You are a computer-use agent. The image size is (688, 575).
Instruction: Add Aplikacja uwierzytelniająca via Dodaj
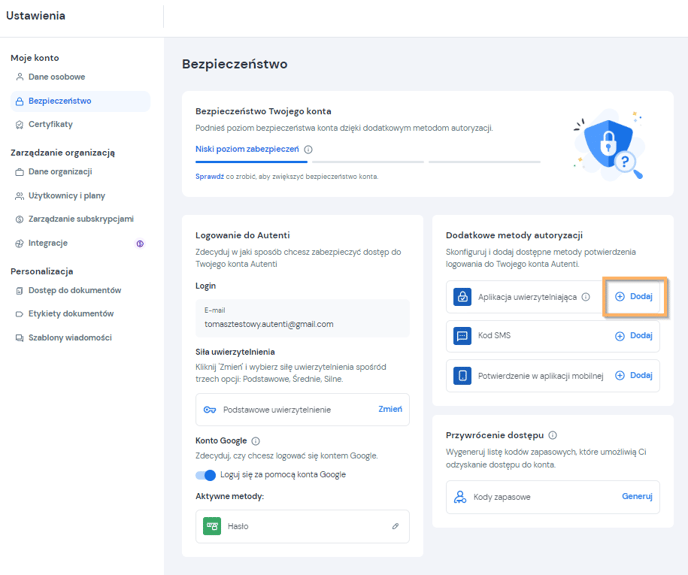coord(634,297)
